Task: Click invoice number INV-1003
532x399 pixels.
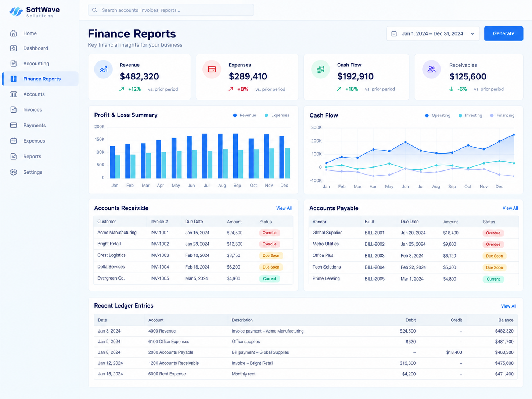Action: point(160,255)
